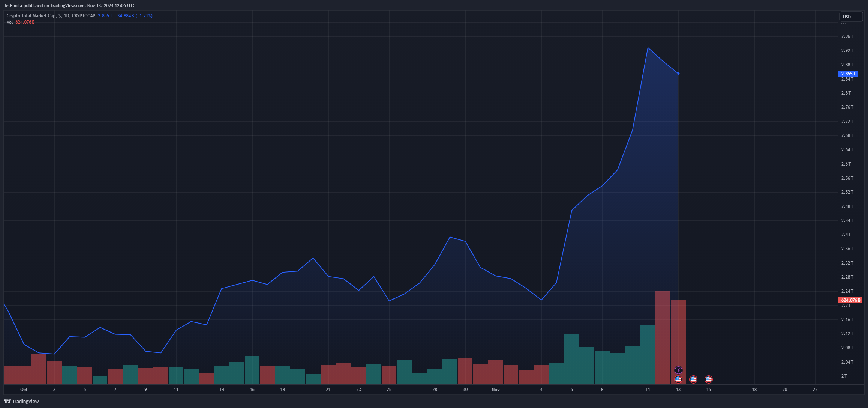Click the Vol indicator legend label
This screenshot has width=868, height=408.
(10, 22)
